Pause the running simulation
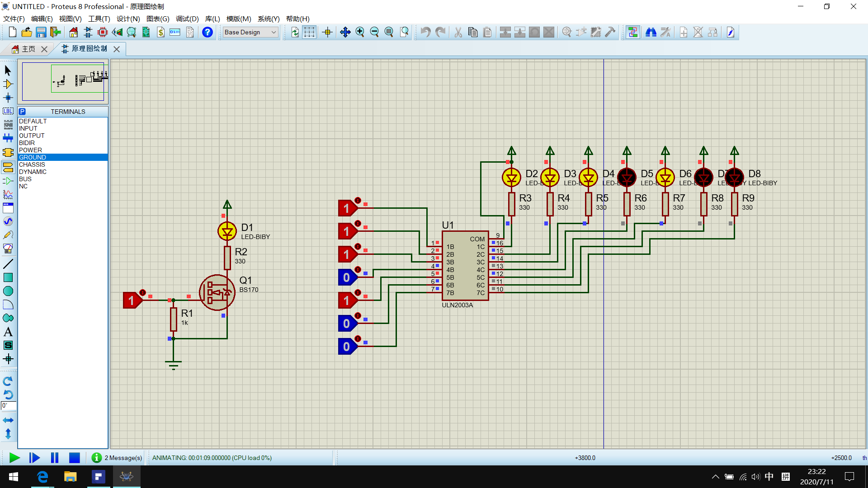The width and height of the screenshot is (868, 488). tap(55, 458)
